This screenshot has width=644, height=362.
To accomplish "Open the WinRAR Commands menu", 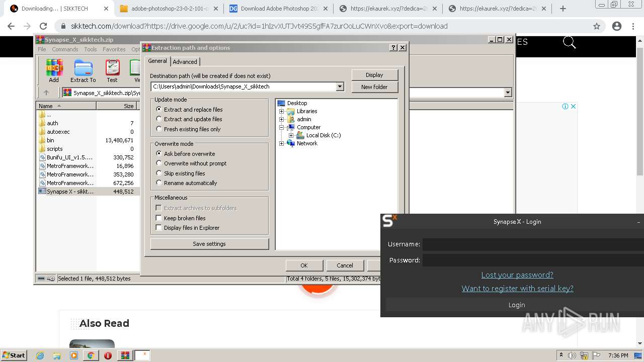I will click(x=65, y=49).
